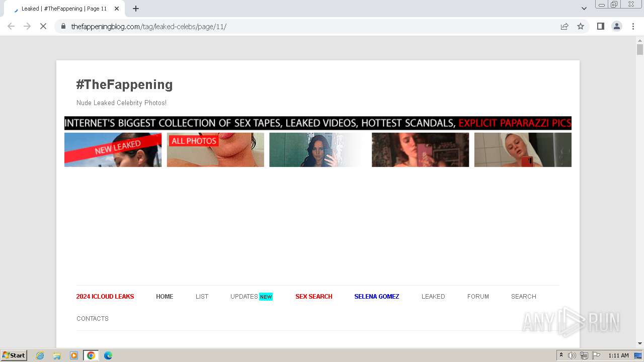Viewport: 644px width, 362px height.
Task: Open the CONTACTS link
Action: pos(93,319)
